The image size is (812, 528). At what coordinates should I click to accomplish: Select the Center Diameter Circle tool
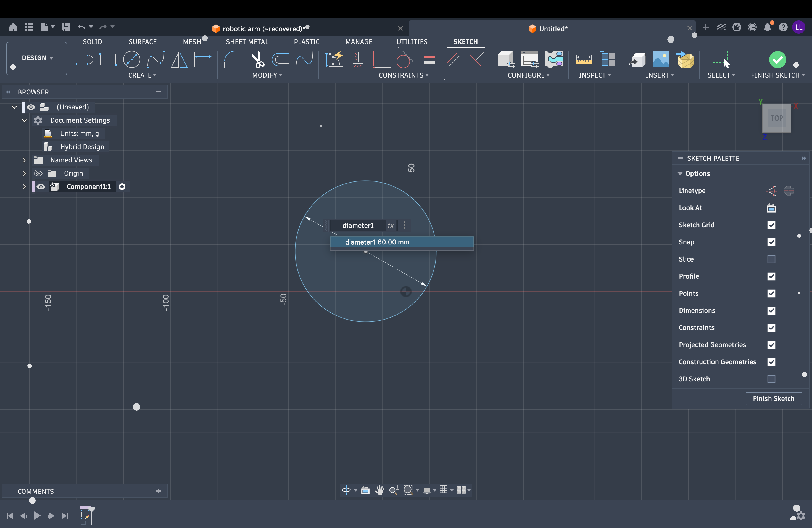[x=132, y=60]
